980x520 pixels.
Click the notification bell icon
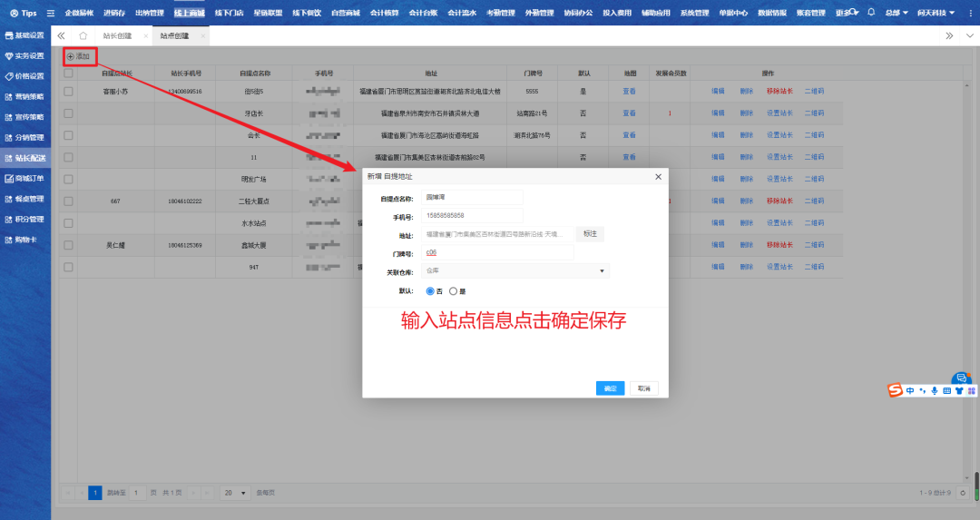(871, 13)
